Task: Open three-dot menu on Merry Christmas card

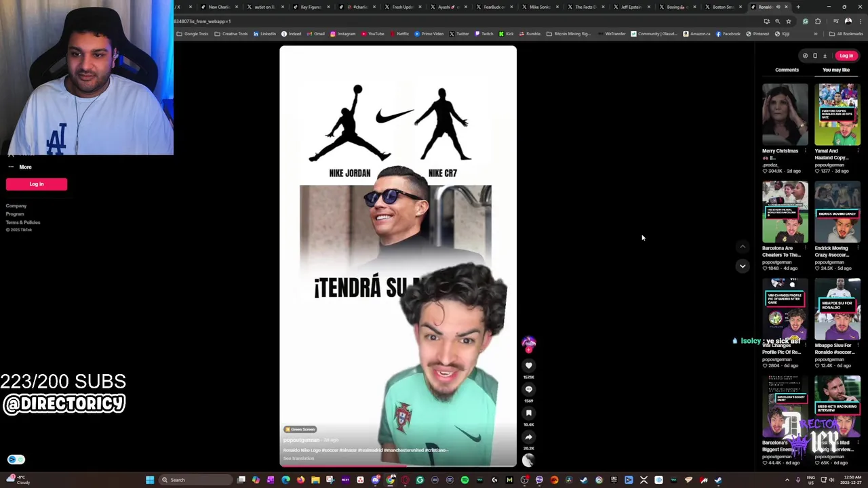Action: tap(805, 151)
